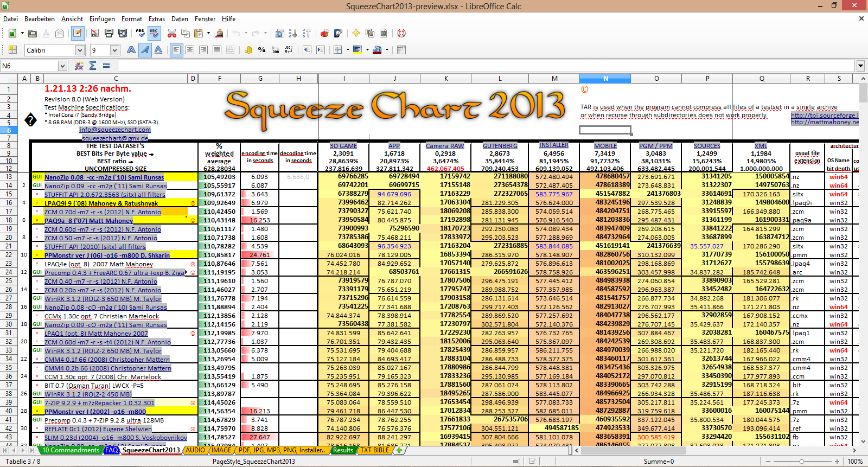
Task: Open the Paste options dropdown arrow
Action: [209, 33]
